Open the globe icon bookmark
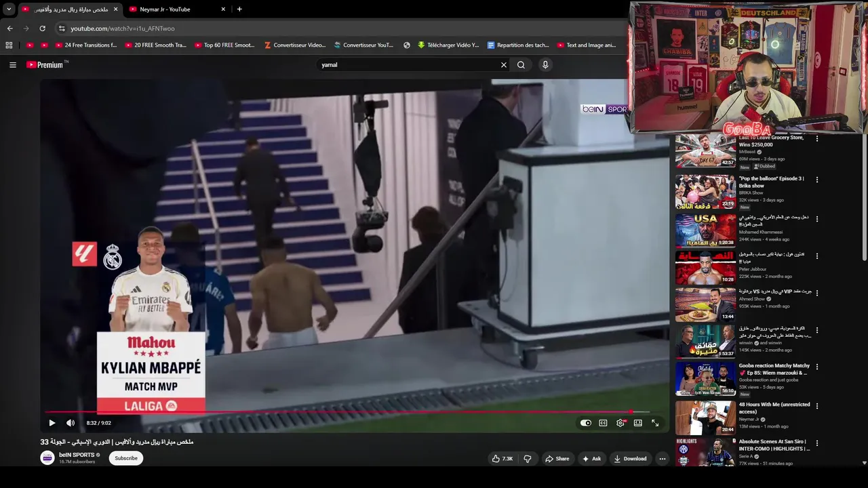Screen dimensions: 868x488 406,45
